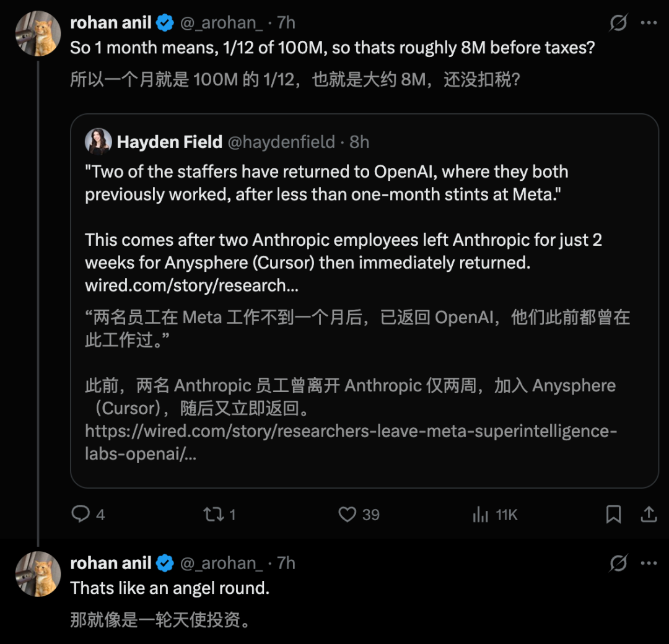Open Hayden Field's profile picture
Viewport: 669px width, 644px height.
(98, 142)
